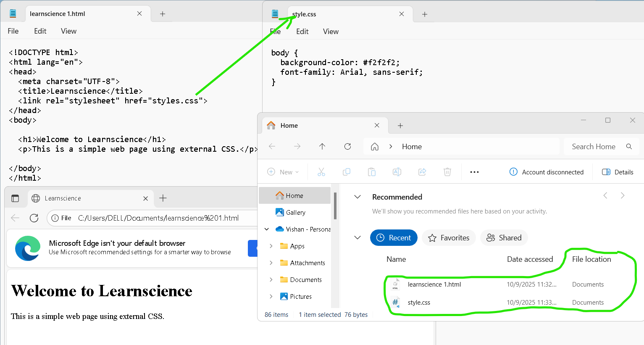
Task: Click the Share icon in Explorer toolbar
Action: pos(422,172)
